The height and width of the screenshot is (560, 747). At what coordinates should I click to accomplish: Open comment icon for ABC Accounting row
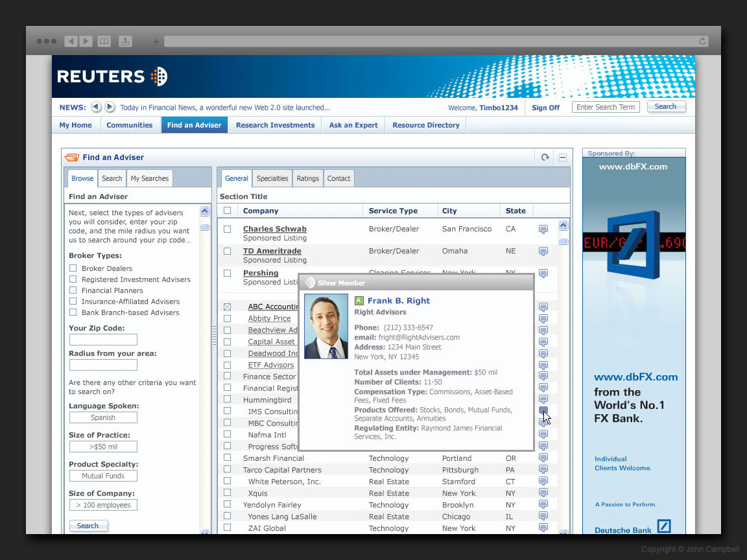(543, 307)
